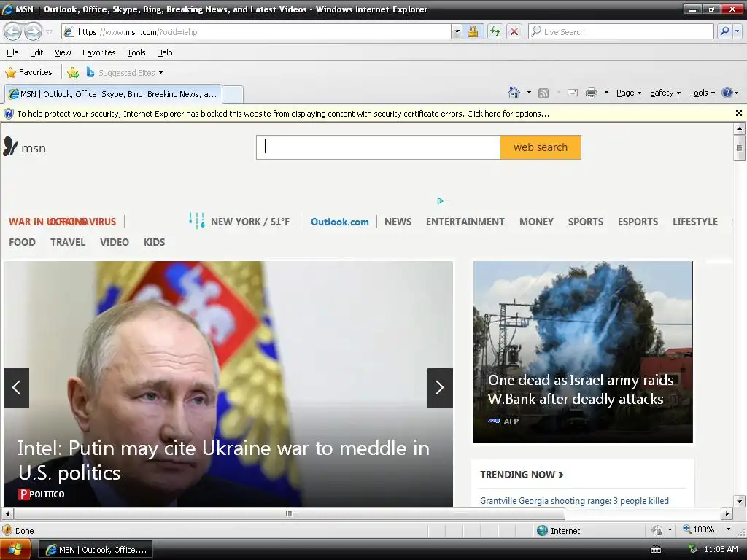Open the command bar Tools dropdown
747x560 pixels.
(x=703, y=93)
